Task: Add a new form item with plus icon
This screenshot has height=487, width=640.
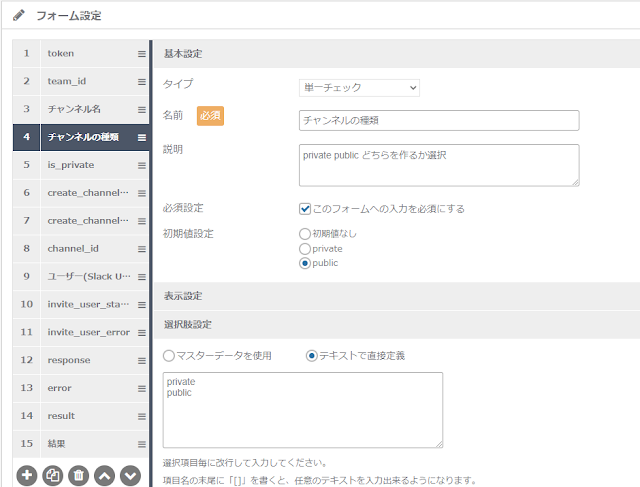Action: click(x=27, y=476)
